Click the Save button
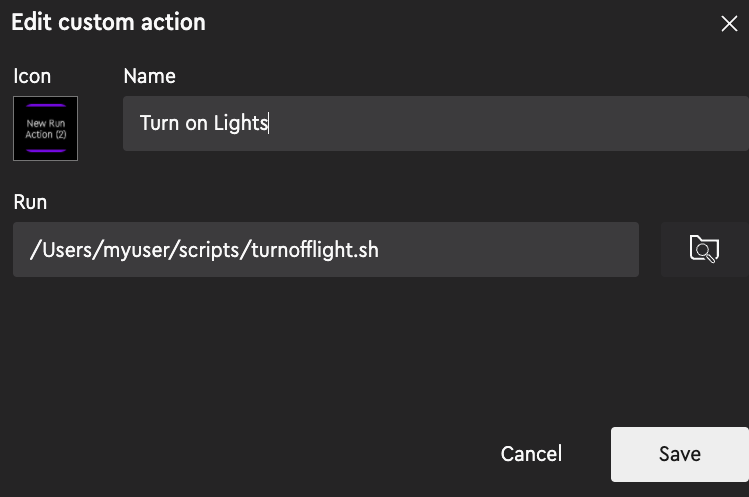This screenshot has height=497, width=749. click(680, 454)
